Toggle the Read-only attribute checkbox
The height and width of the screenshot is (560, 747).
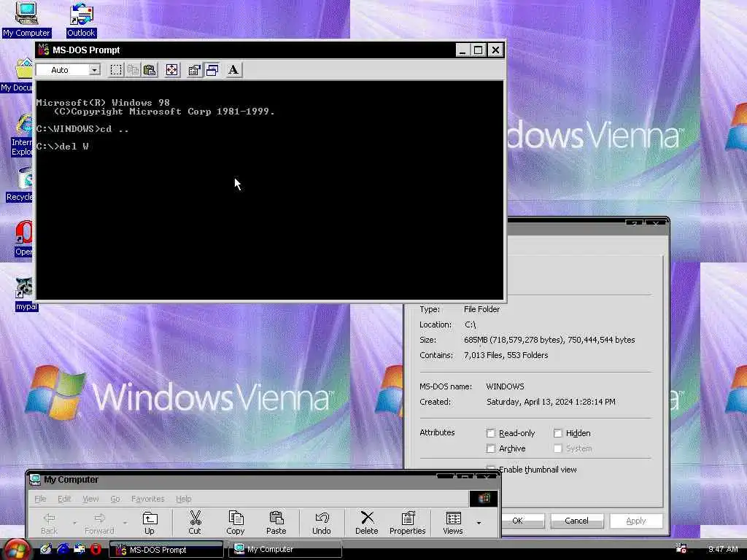point(491,433)
